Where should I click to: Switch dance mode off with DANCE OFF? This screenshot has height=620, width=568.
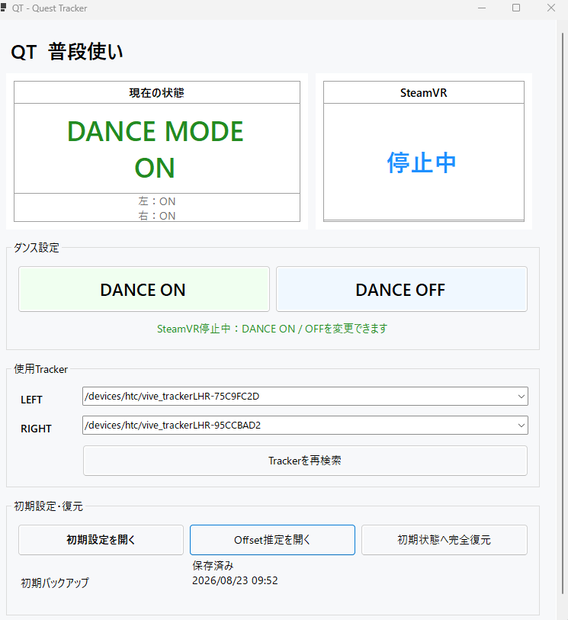pos(401,289)
